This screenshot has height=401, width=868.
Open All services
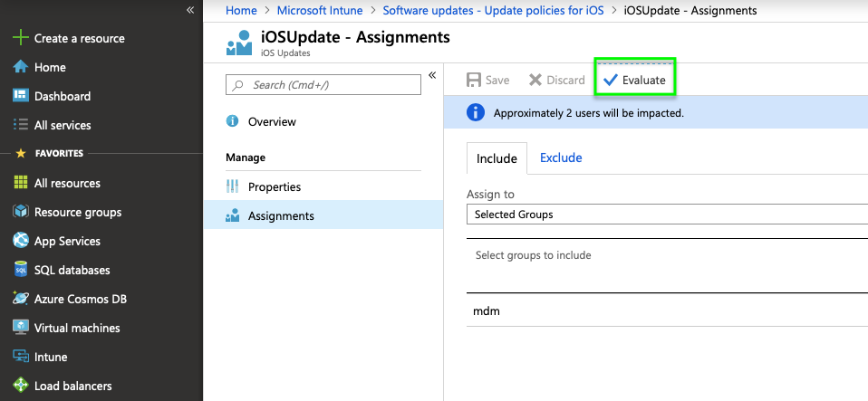(x=63, y=125)
